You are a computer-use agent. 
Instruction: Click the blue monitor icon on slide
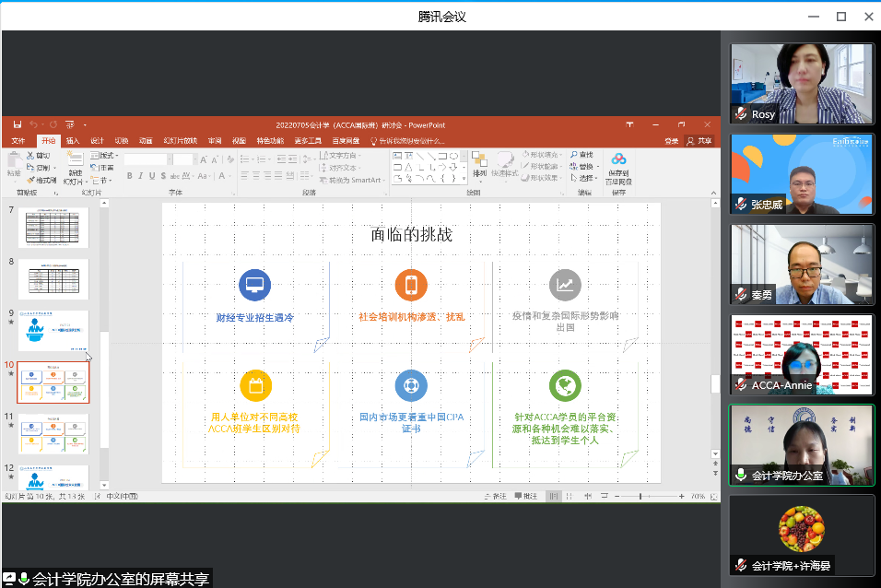pyautogui.click(x=254, y=285)
